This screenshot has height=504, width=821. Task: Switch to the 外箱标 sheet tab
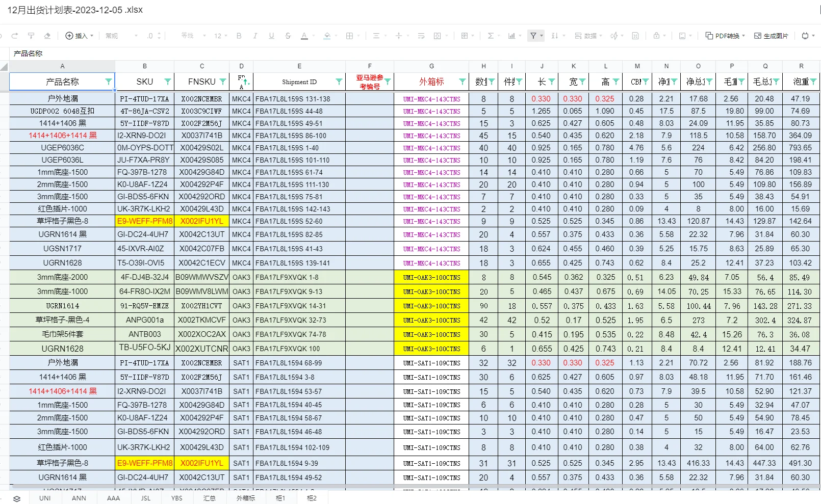click(245, 498)
